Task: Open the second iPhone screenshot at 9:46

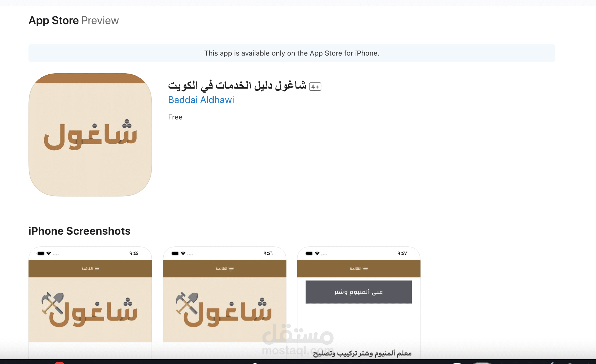Action: [x=225, y=303]
